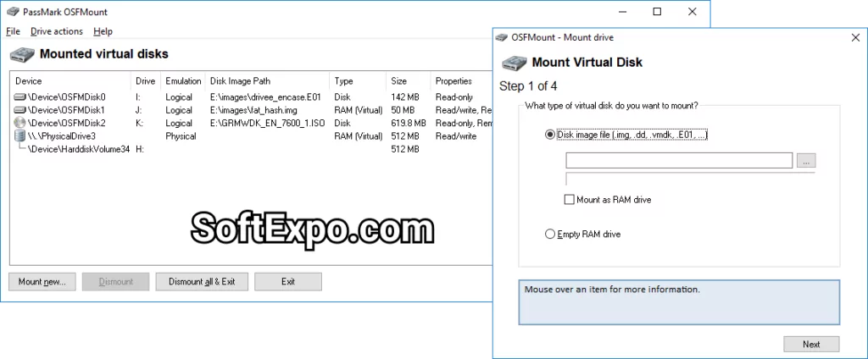Click the 142 MB size cell
This screenshot has width=868, height=359.
pyautogui.click(x=406, y=97)
